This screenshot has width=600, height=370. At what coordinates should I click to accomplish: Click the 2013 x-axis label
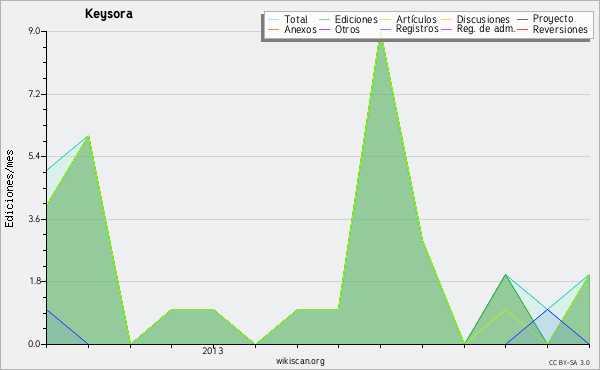213,351
